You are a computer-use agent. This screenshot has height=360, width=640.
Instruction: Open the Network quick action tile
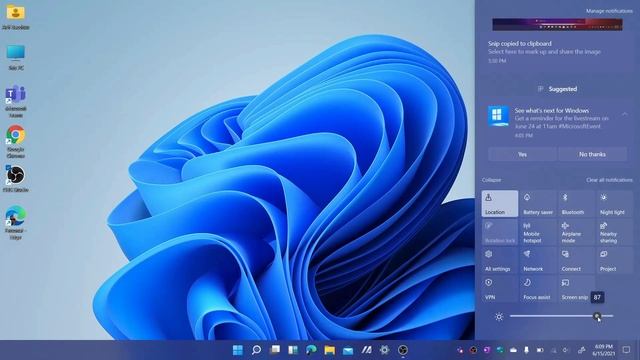click(x=538, y=260)
